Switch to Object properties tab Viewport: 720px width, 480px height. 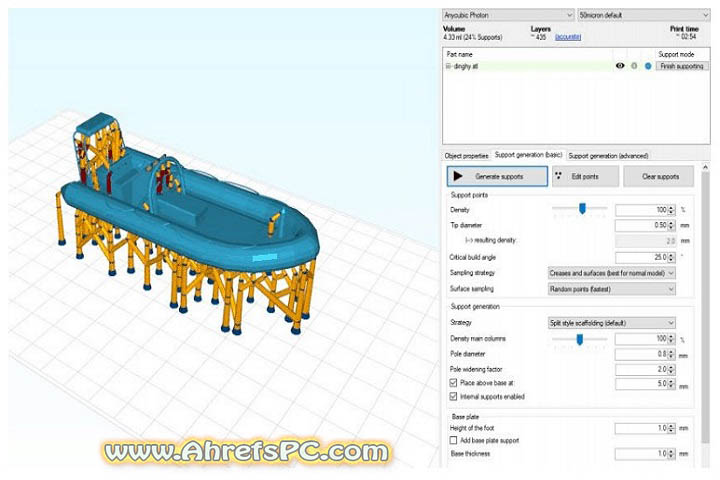466,156
